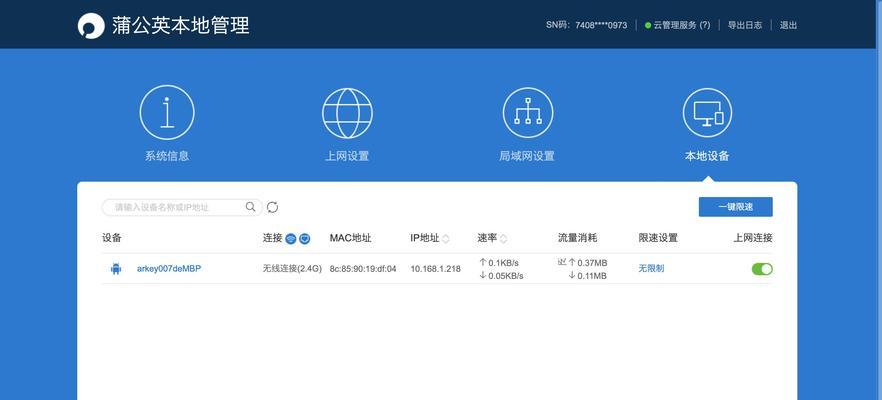Click the 无限制 speed limit link
Viewport: 882px width, 400px height.
click(651, 269)
